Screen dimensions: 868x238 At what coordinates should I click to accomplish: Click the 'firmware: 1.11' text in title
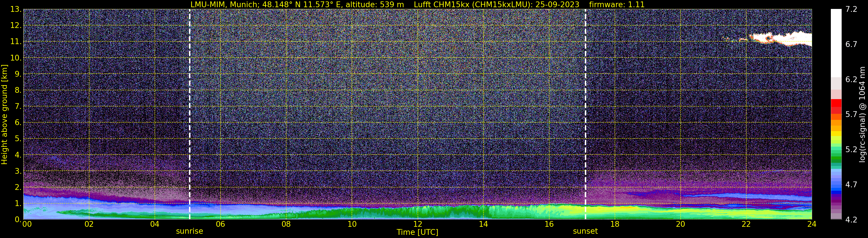point(617,4)
